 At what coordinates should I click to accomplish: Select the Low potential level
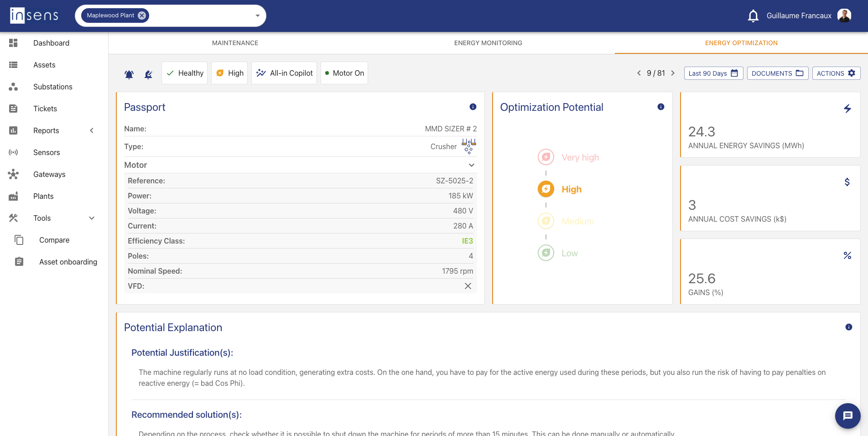pos(558,253)
